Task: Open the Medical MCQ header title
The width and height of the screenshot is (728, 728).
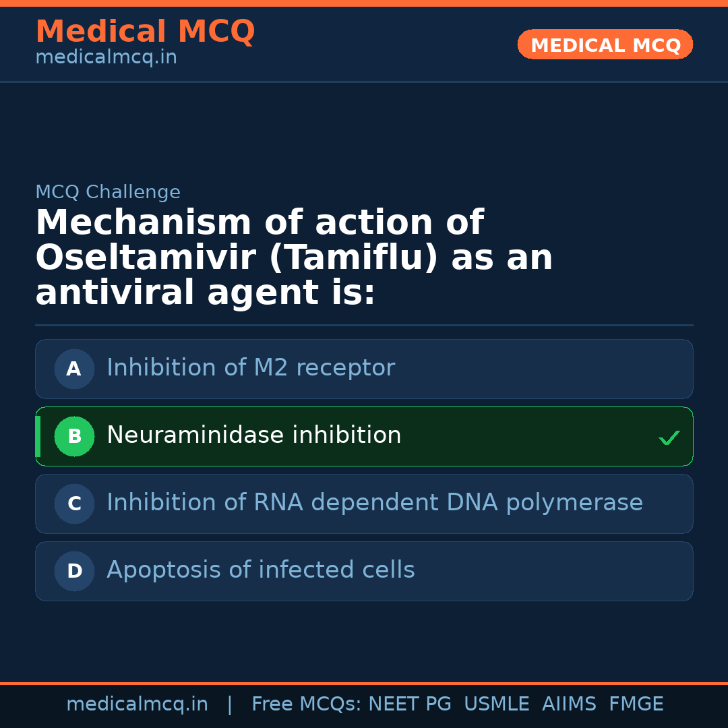Action: click(x=146, y=31)
